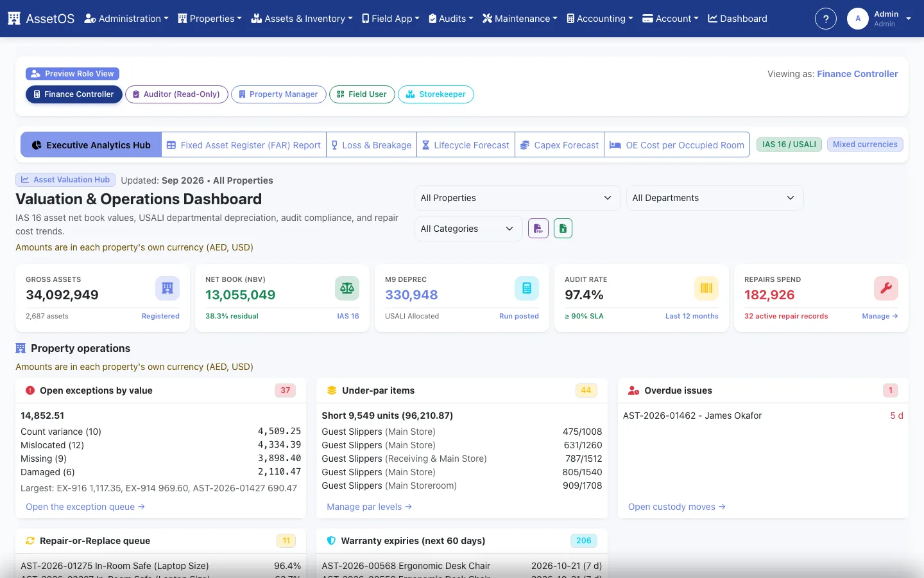This screenshot has width=924, height=578.
Task: Switch to Field User role view
Action: coord(362,94)
